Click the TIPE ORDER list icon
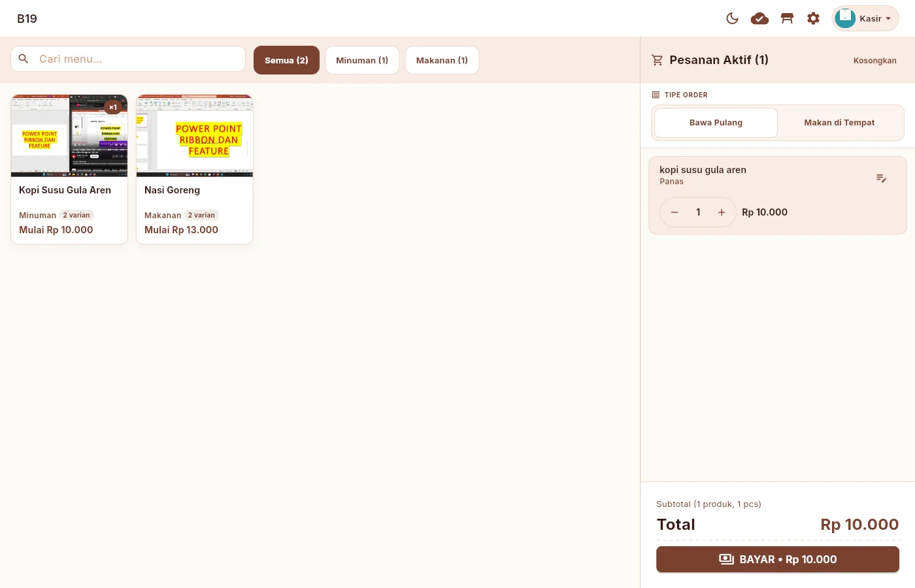Image resolution: width=915 pixels, height=588 pixels. coord(656,95)
